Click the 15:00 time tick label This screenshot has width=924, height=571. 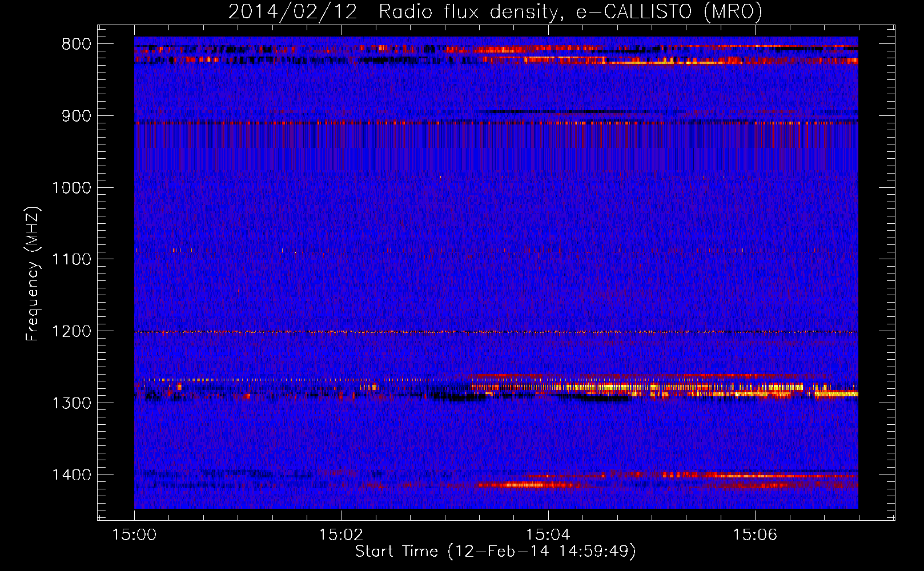[x=135, y=535]
